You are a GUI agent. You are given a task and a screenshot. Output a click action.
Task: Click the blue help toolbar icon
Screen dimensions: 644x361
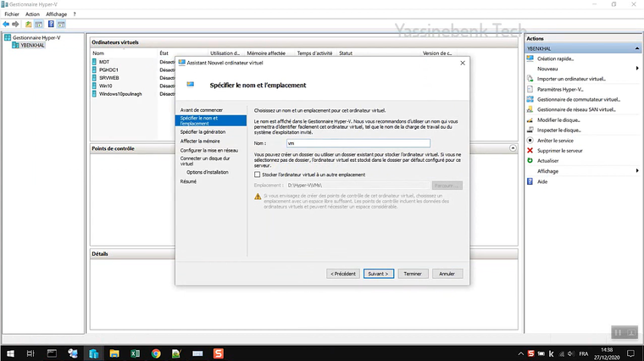[51, 25]
